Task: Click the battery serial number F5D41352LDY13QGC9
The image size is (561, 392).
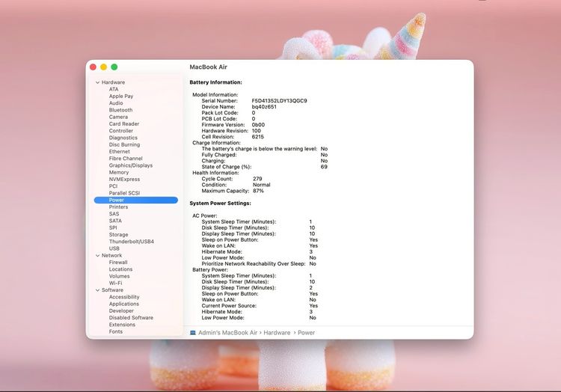Action: point(279,101)
